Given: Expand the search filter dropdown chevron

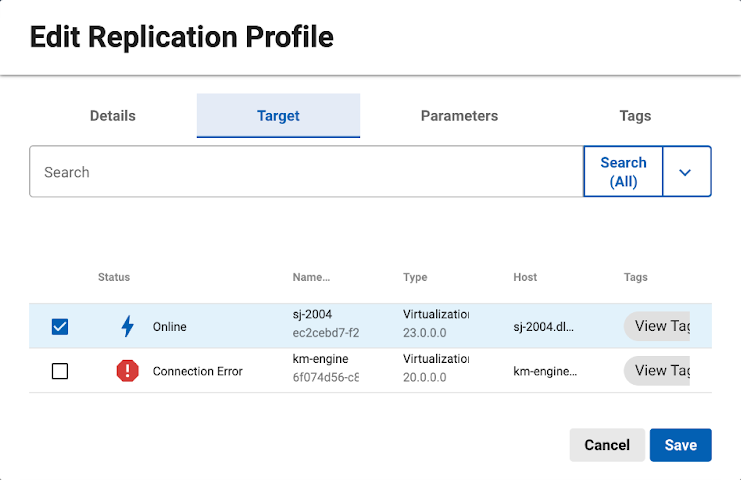Looking at the screenshot, I should pos(685,172).
